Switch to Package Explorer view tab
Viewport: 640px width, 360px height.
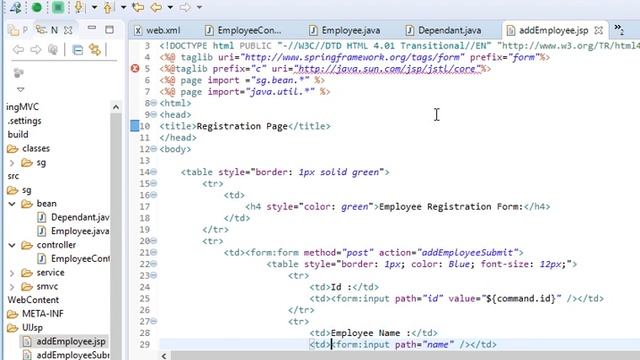click(x=18, y=30)
